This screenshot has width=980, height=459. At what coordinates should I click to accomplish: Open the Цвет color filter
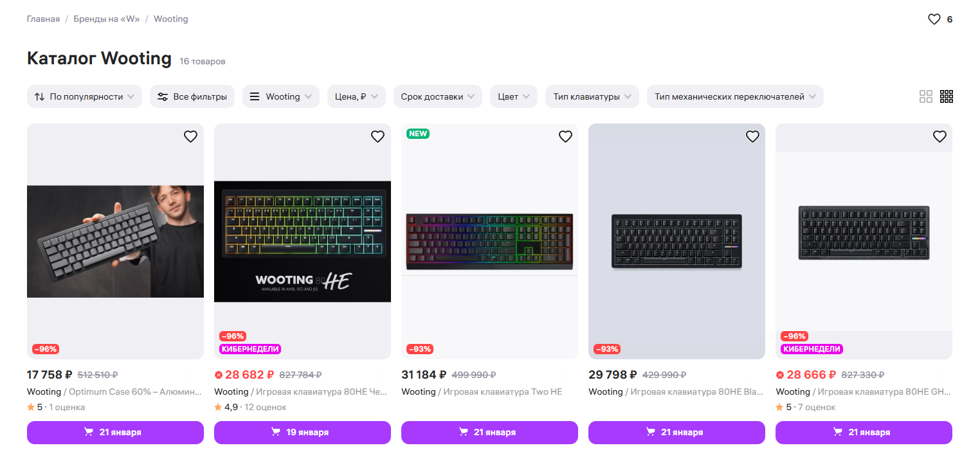coord(514,96)
